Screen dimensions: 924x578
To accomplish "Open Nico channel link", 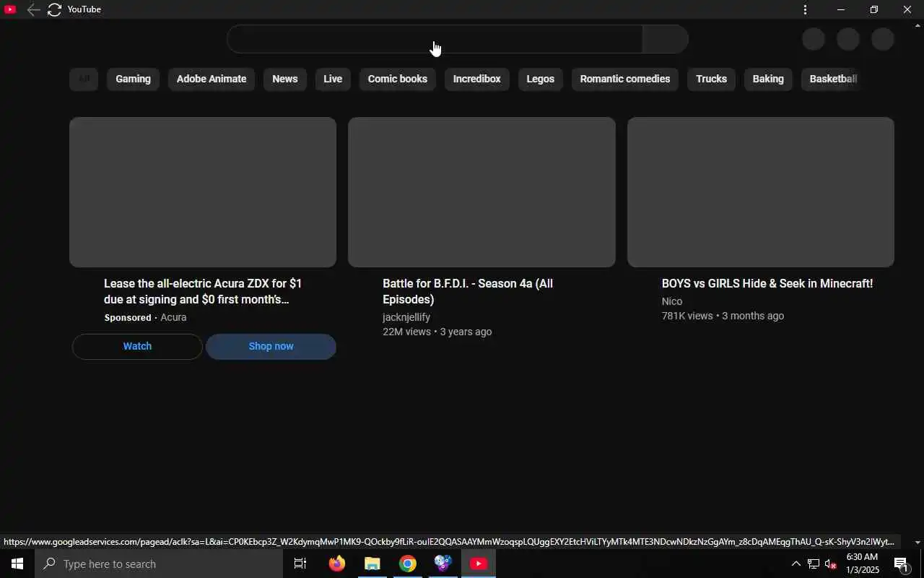I will click(672, 301).
